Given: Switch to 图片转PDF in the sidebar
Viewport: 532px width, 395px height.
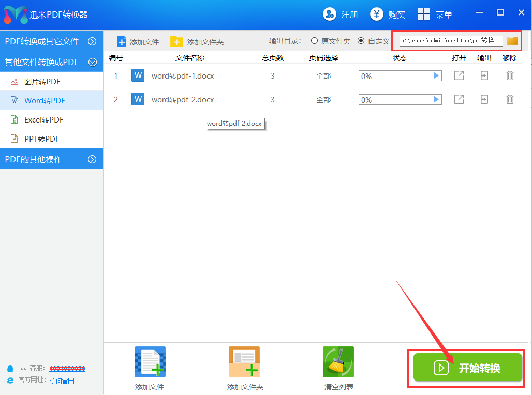Looking at the screenshot, I should [x=42, y=81].
